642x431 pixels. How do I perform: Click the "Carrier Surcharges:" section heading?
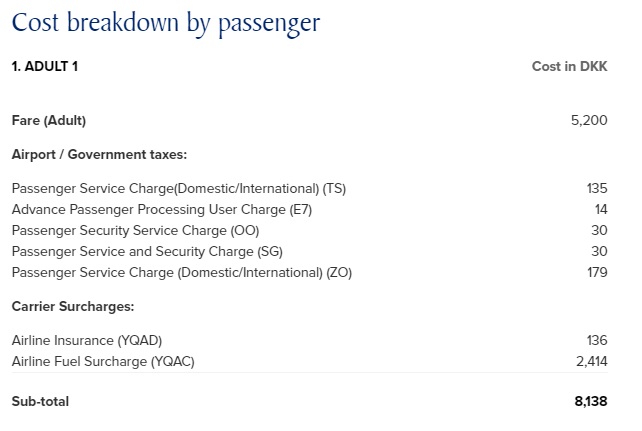[x=72, y=306]
